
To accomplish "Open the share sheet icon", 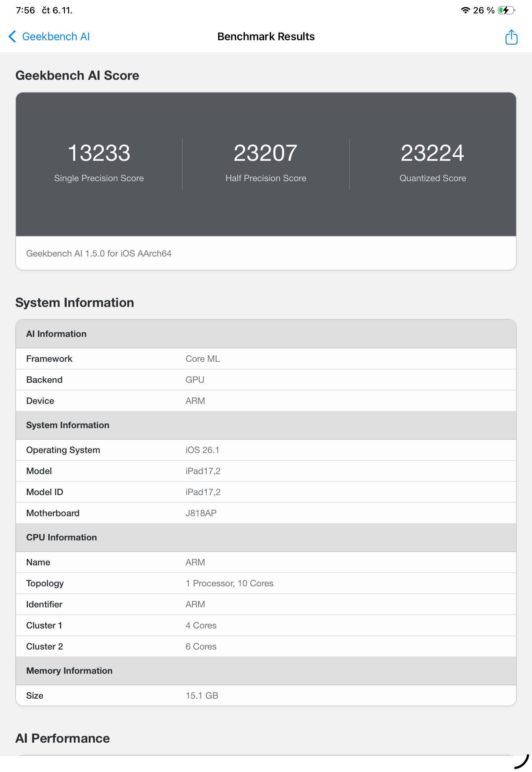I will [x=511, y=37].
